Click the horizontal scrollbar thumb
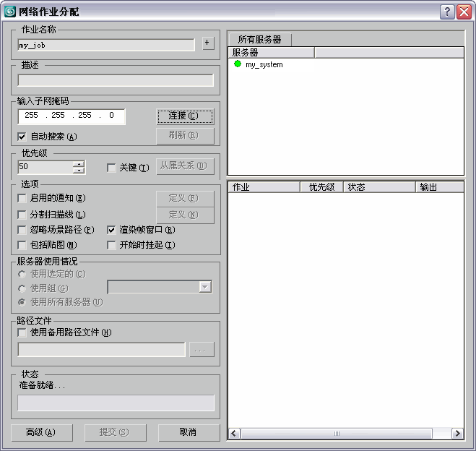476x451 pixels. 337,434
